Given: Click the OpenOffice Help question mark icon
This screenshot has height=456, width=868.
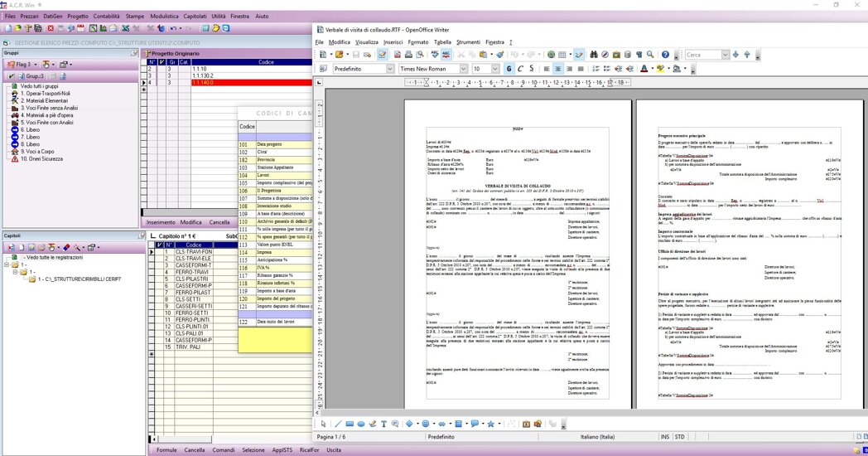Looking at the screenshot, I should (x=665, y=55).
